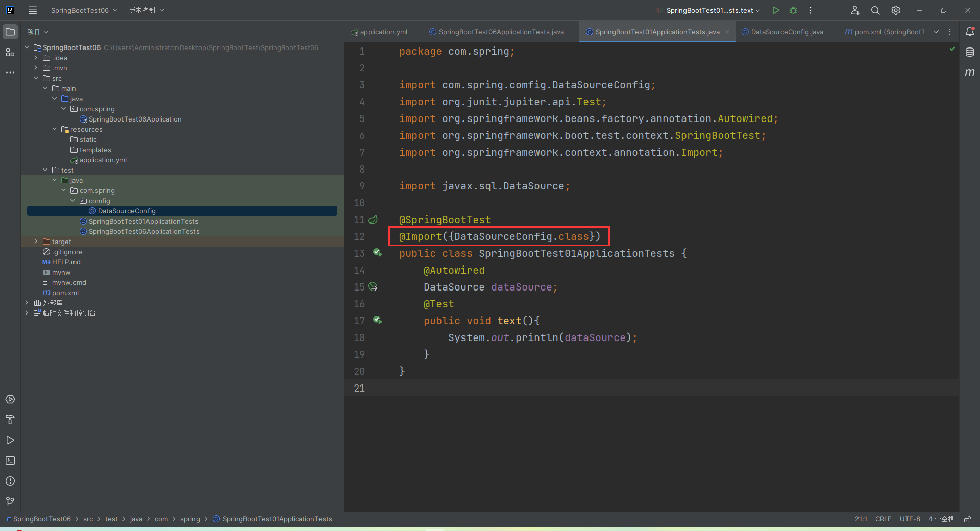
Task: Close the SpringBootTest01ApplicationTests.java tab
Action: point(727,32)
